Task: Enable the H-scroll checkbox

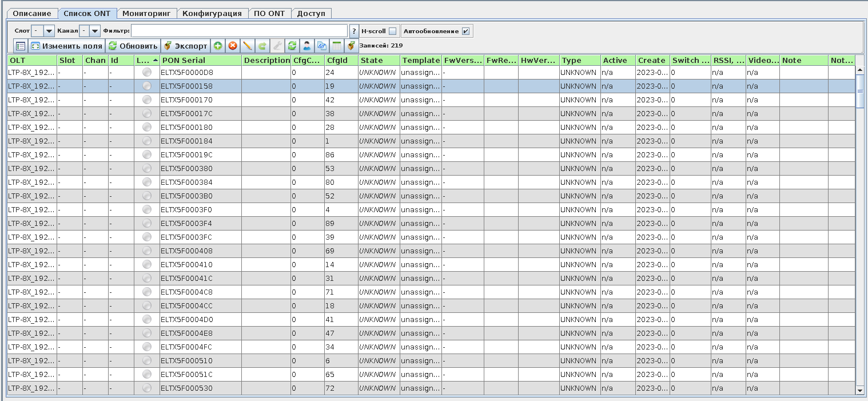Action: (x=392, y=31)
